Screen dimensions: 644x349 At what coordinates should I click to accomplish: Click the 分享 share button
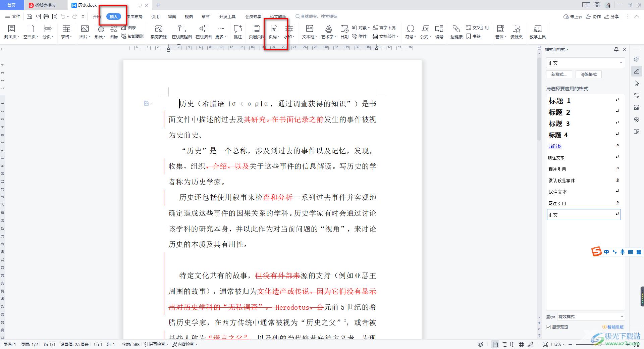pyautogui.click(x=612, y=16)
